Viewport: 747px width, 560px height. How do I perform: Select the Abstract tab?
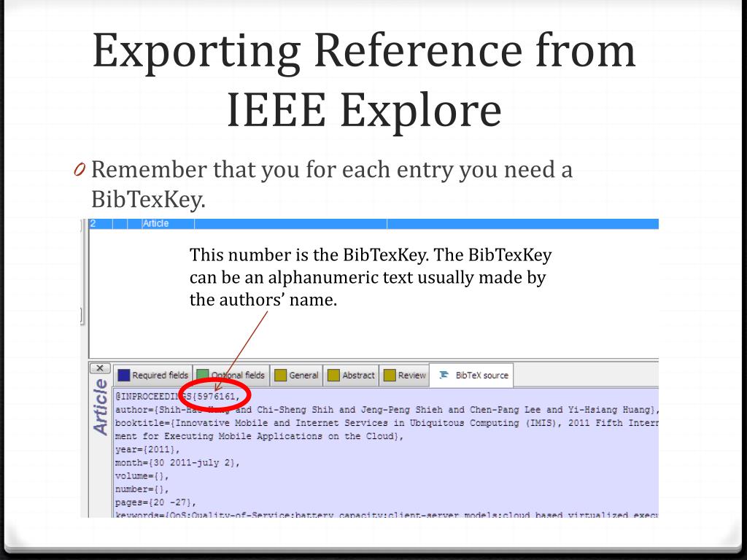[x=352, y=376]
